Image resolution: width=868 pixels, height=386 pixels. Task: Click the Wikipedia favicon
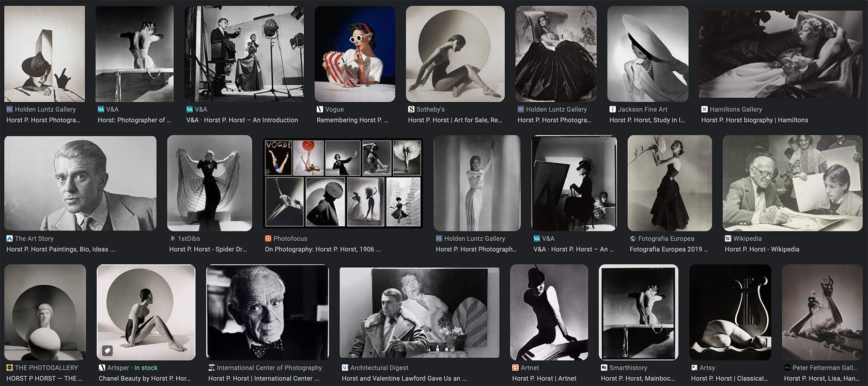tap(728, 239)
